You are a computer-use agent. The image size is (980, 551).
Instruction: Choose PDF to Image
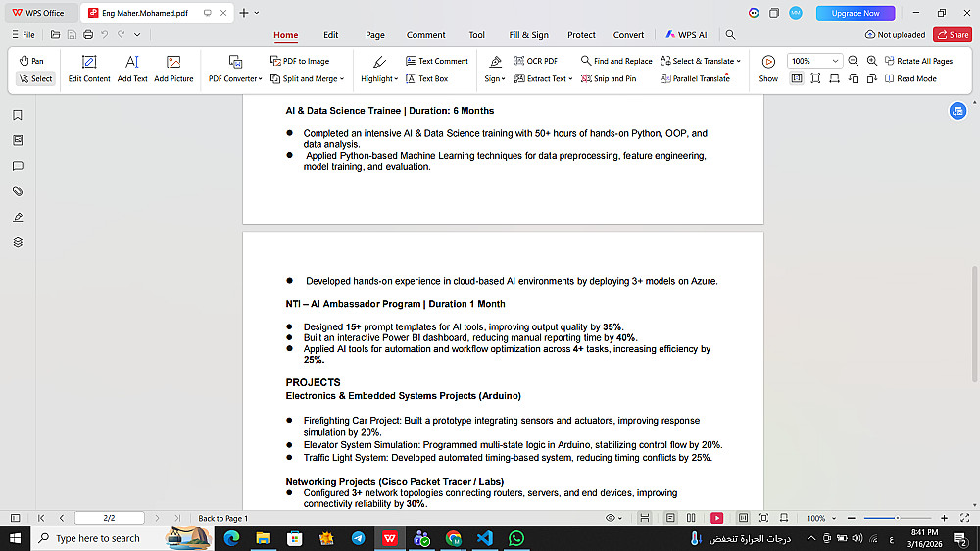coord(299,61)
